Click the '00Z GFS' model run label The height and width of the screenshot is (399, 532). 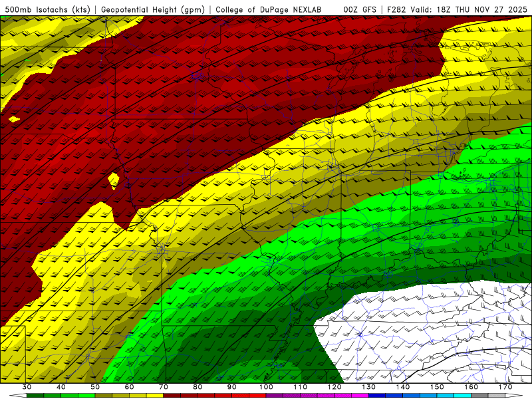(360, 10)
